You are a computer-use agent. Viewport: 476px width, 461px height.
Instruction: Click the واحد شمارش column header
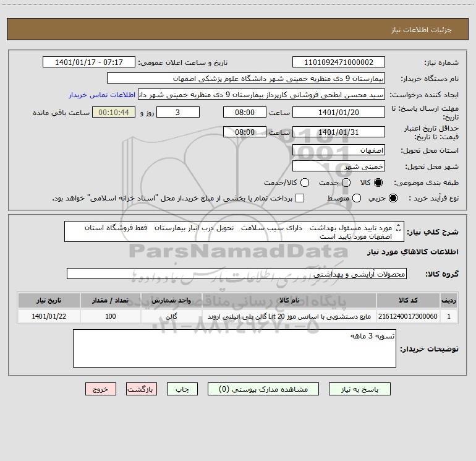[171, 300]
